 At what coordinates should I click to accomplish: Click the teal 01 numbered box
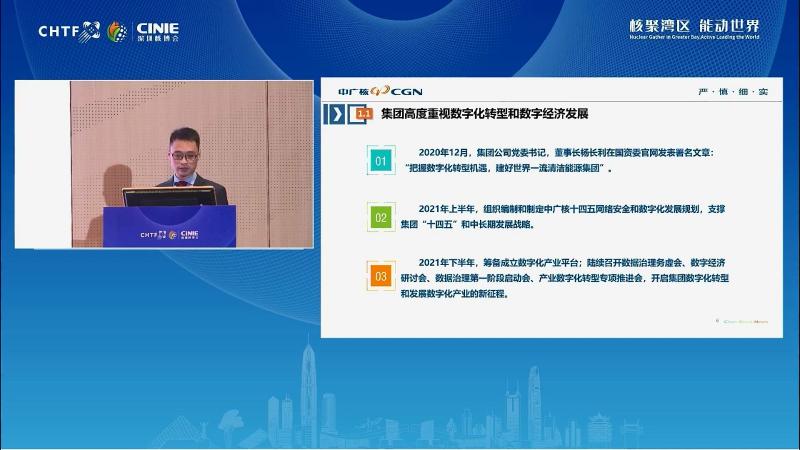pyautogui.click(x=380, y=160)
